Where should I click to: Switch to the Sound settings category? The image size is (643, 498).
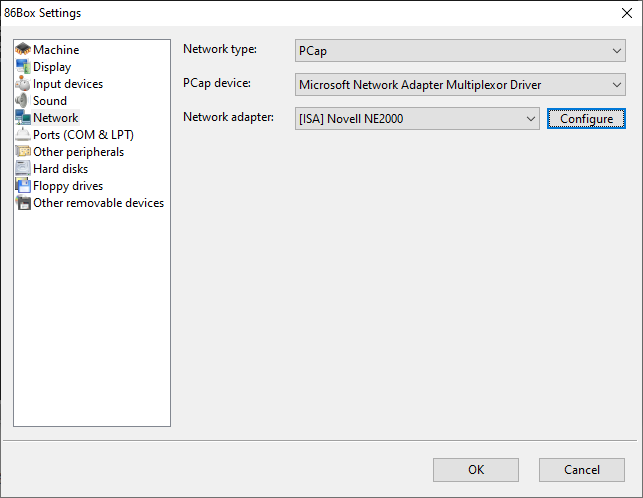click(x=50, y=101)
